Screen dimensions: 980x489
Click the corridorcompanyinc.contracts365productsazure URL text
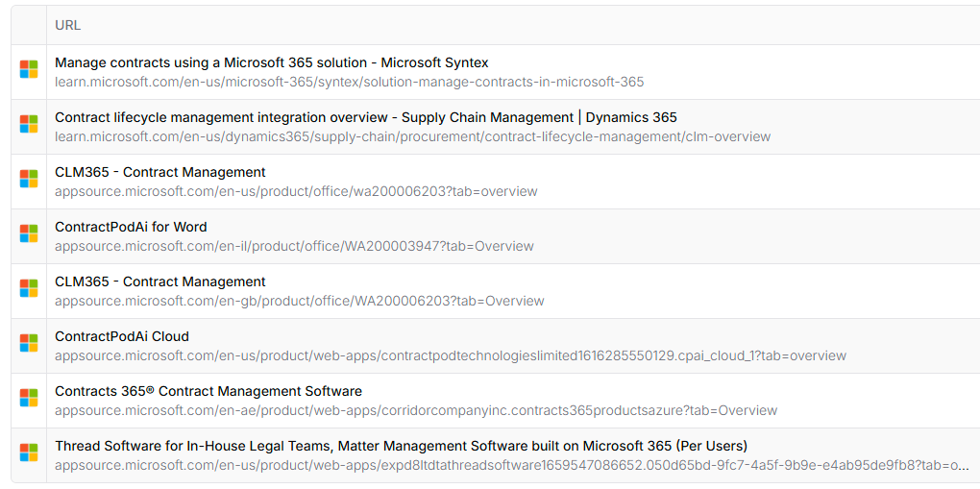point(416,411)
